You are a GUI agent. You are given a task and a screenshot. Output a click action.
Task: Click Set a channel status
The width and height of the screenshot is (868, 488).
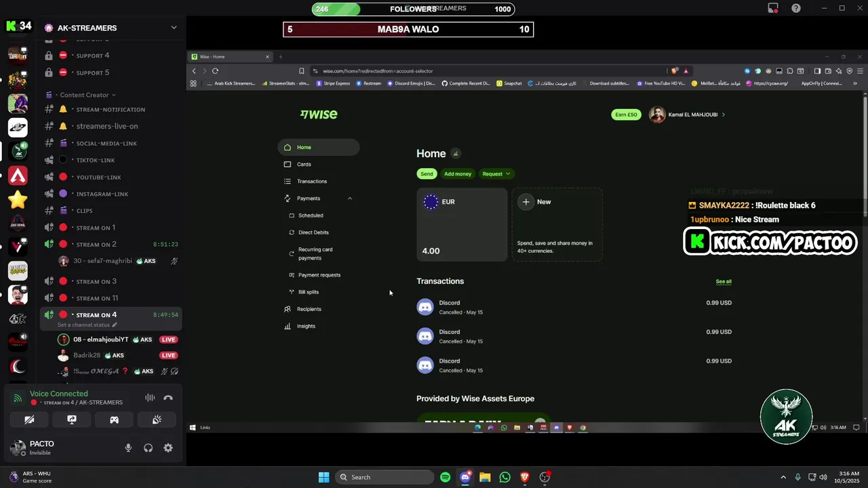[x=87, y=325]
